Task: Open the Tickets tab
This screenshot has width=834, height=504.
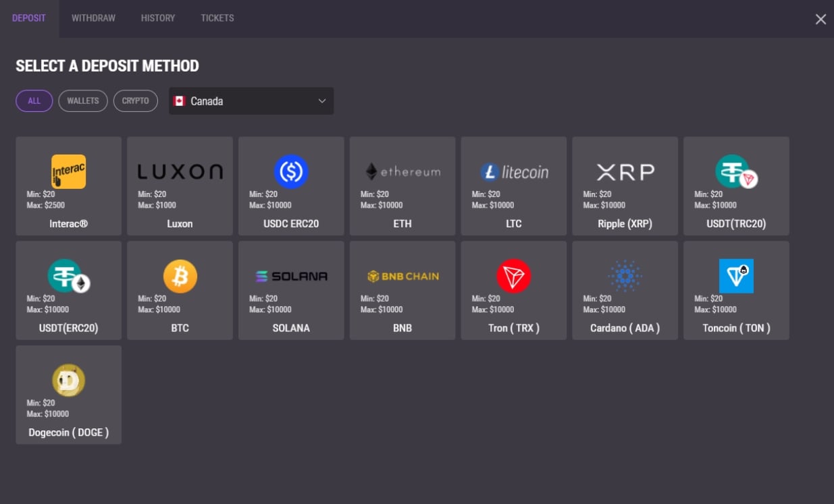Action: tap(217, 18)
